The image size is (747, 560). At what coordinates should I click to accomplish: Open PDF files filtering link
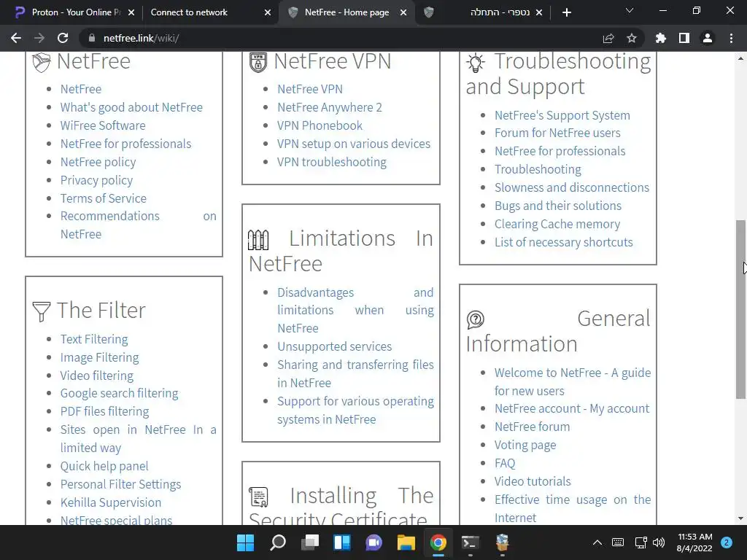click(104, 411)
